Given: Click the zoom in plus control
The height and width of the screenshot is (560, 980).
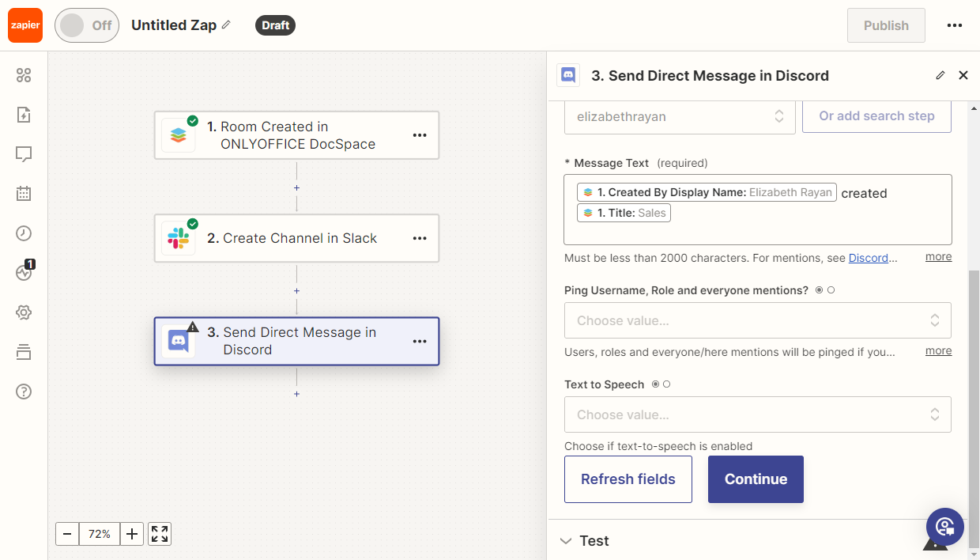Looking at the screenshot, I should [132, 534].
